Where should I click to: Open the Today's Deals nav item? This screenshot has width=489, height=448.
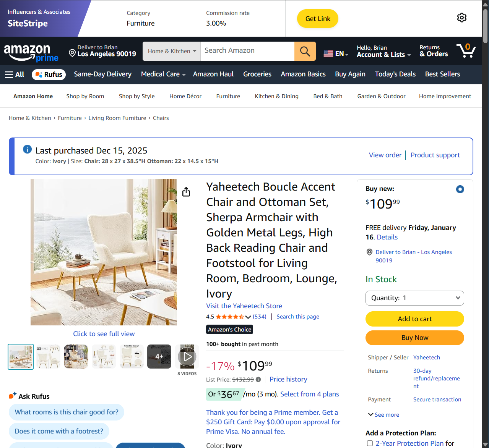[395, 74]
